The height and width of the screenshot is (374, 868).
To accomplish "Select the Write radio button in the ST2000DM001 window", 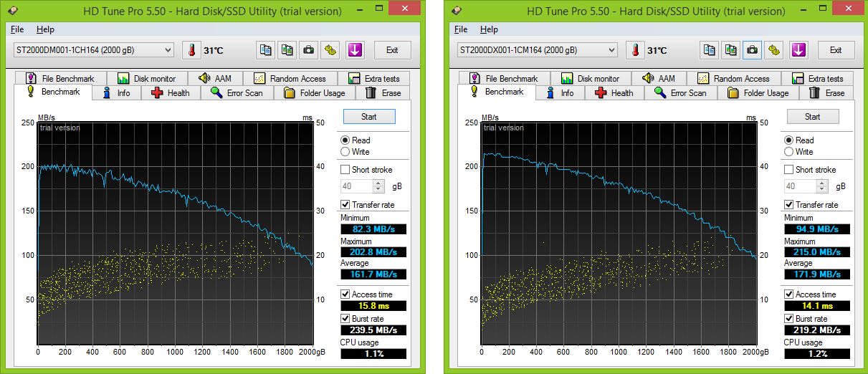I will (x=345, y=152).
